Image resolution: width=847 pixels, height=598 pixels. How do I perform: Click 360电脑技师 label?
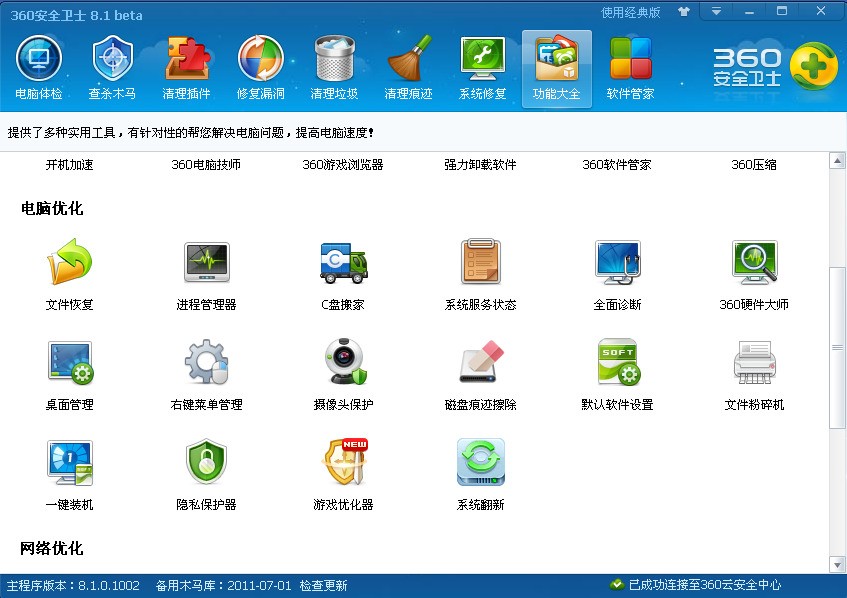coord(206,165)
